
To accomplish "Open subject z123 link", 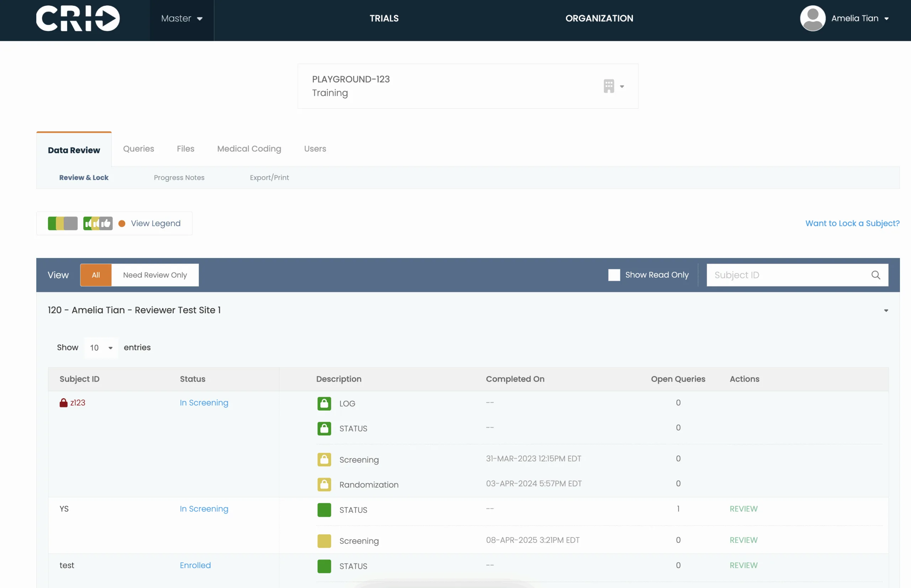I will coord(78,403).
